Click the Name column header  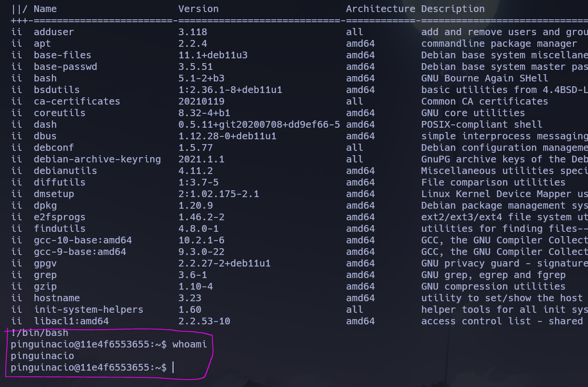pos(45,9)
